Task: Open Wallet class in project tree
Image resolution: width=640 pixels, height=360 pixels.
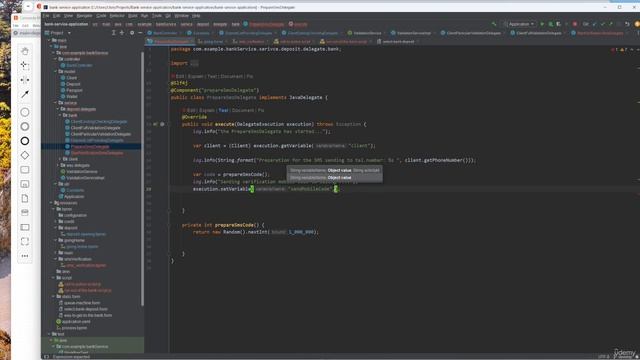Action: pyautogui.click(x=72, y=96)
